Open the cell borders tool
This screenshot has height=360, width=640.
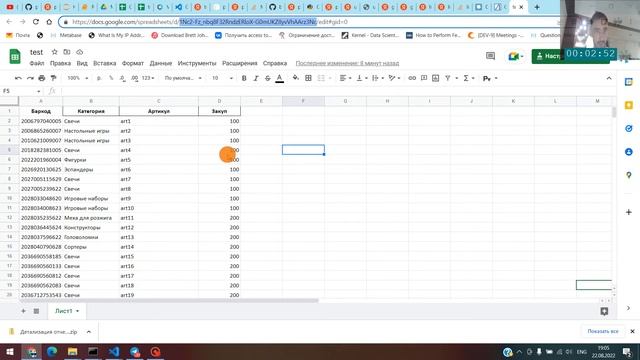coord(309,78)
